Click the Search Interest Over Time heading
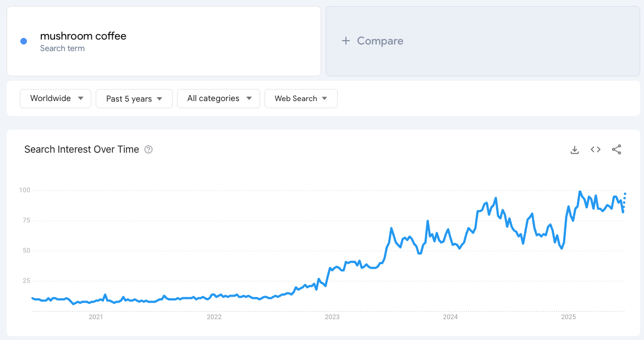Image resolution: width=644 pixels, height=340 pixels. (80, 149)
